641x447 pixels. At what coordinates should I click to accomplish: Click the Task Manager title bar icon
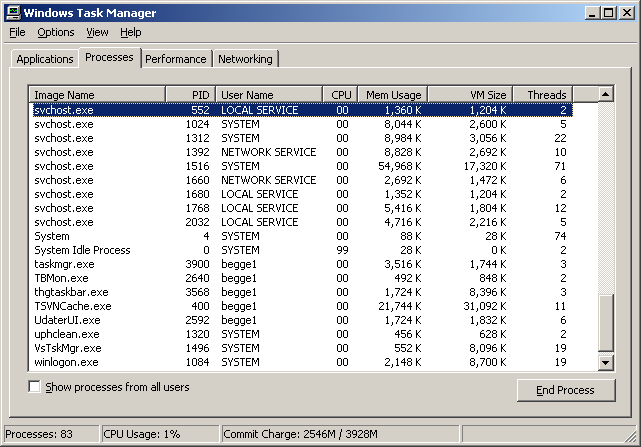point(13,13)
